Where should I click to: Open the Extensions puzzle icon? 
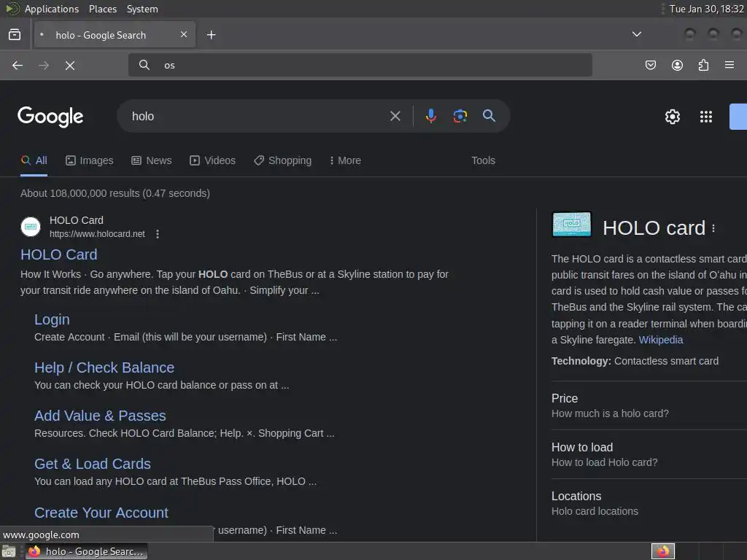(703, 65)
